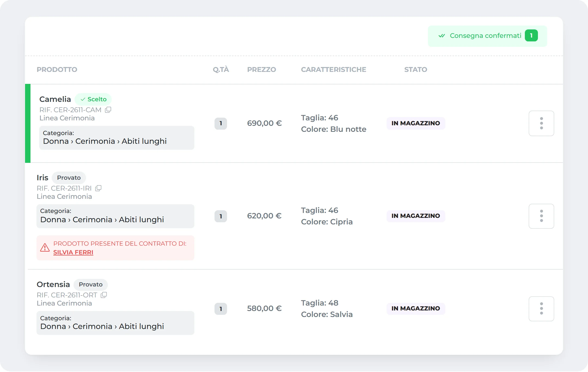The image size is (588, 372).
Task: Toggle the Provato badge on Iris
Action: pos(69,178)
